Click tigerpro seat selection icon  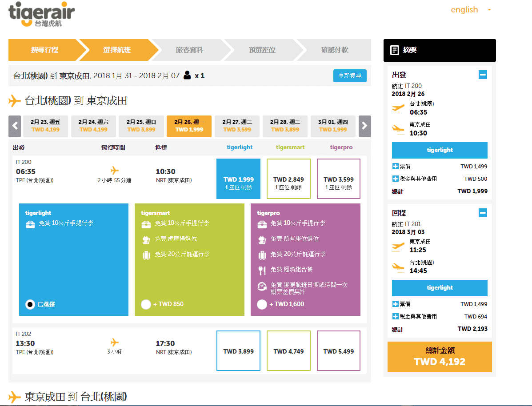[262, 240]
